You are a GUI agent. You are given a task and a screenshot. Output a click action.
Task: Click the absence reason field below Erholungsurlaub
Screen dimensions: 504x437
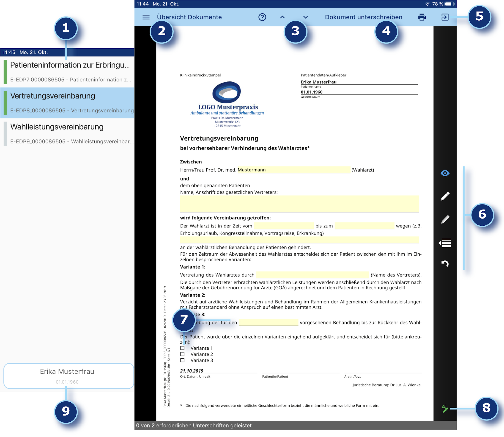(299, 240)
